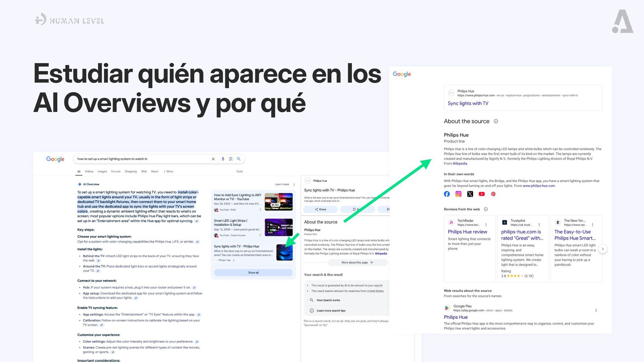Screen dimensions: 644x362
Task: Switch to the Videos search tab
Action: coord(89,171)
